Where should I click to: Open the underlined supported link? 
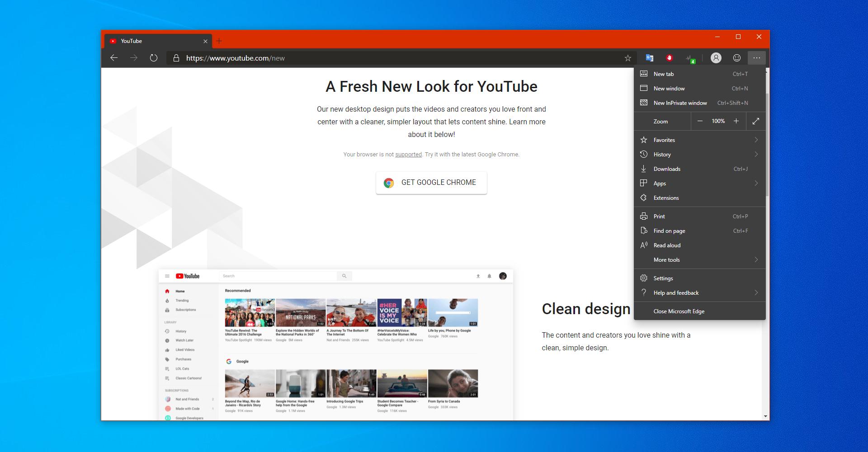click(x=408, y=154)
